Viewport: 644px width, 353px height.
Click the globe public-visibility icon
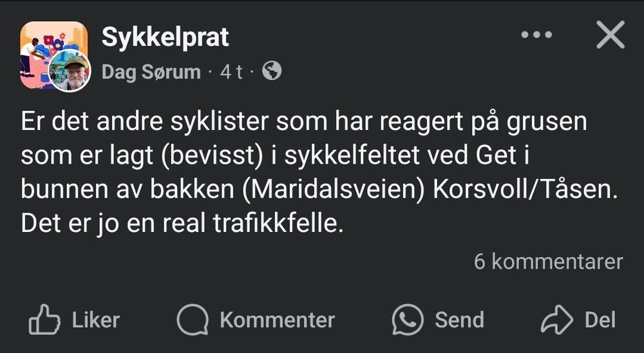(272, 71)
